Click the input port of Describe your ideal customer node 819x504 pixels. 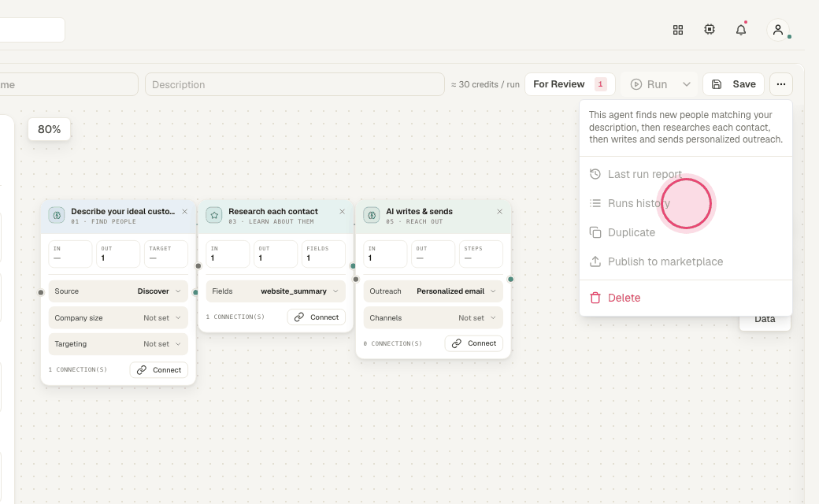tap(41, 292)
